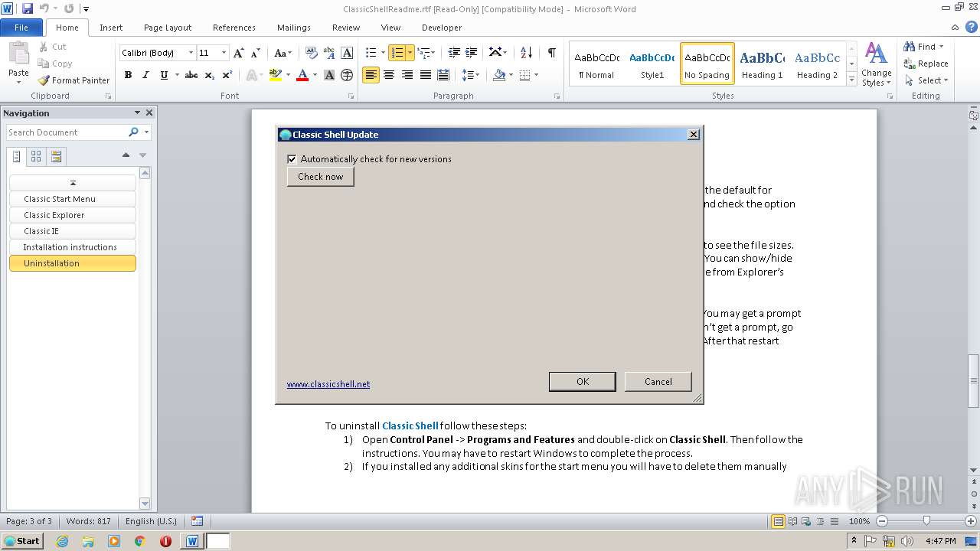Viewport: 980px width, 551px height.
Task: Switch to Insert tab
Action: 111,28
